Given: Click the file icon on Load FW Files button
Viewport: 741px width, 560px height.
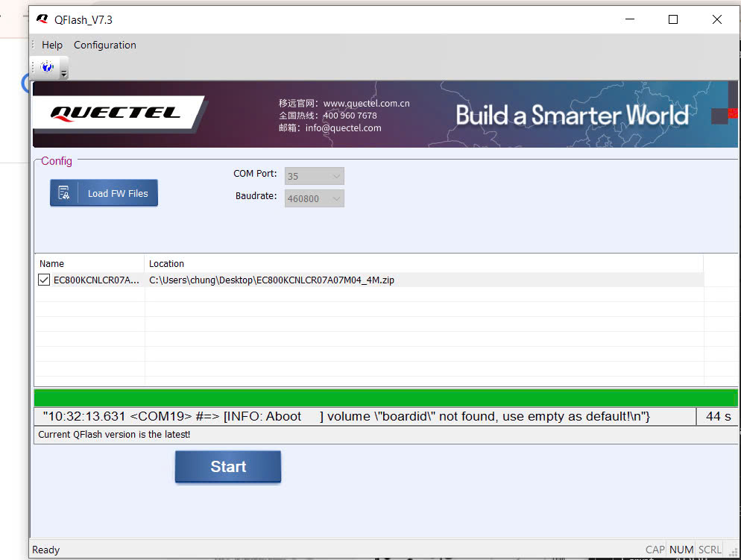Looking at the screenshot, I should 64,192.
